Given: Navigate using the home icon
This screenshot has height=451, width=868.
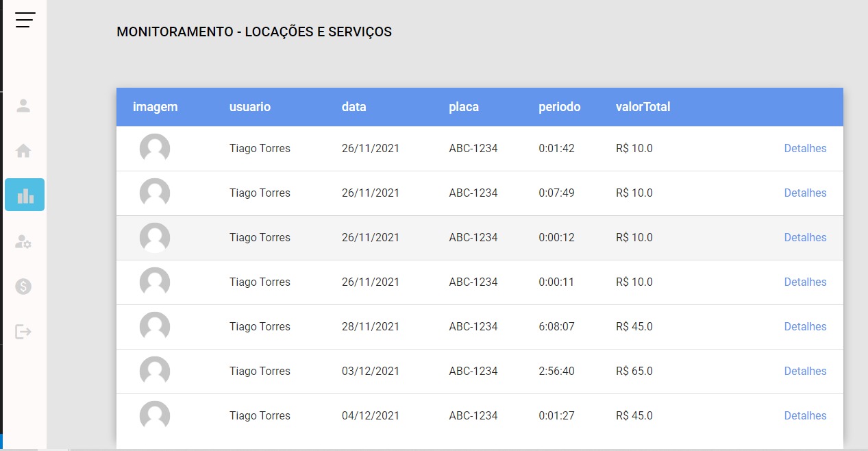Looking at the screenshot, I should (x=25, y=150).
